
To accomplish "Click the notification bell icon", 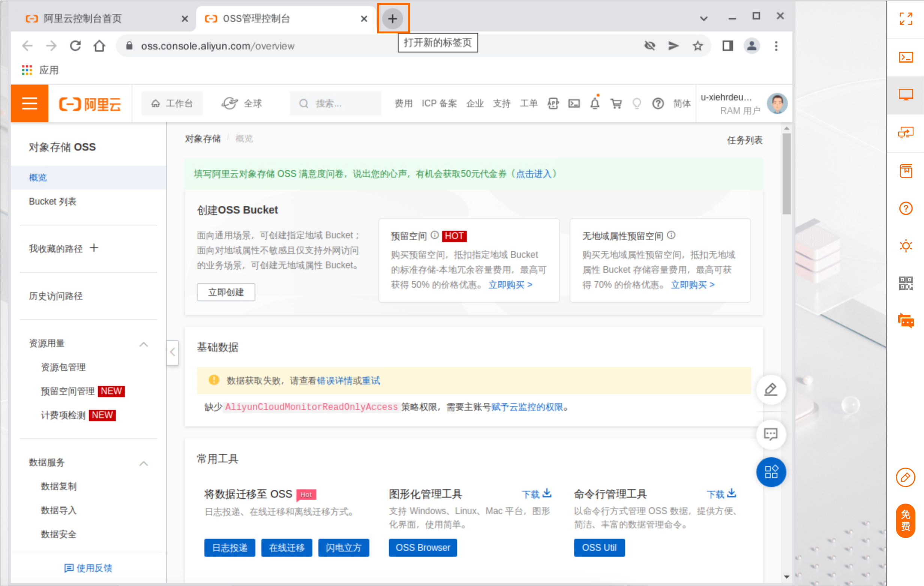I will pos(595,103).
